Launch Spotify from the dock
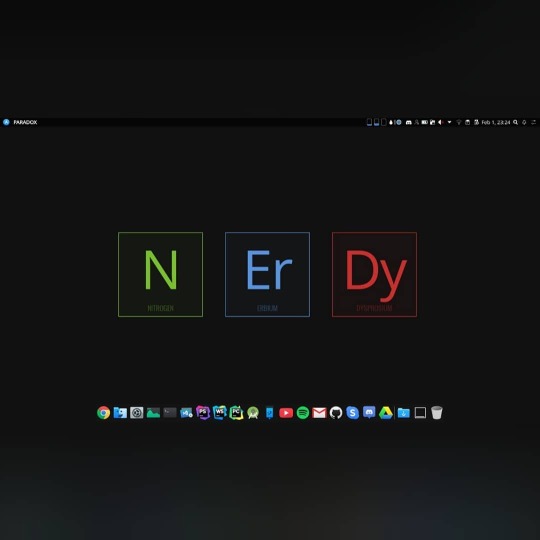This screenshot has height=540, width=540. click(303, 413)
